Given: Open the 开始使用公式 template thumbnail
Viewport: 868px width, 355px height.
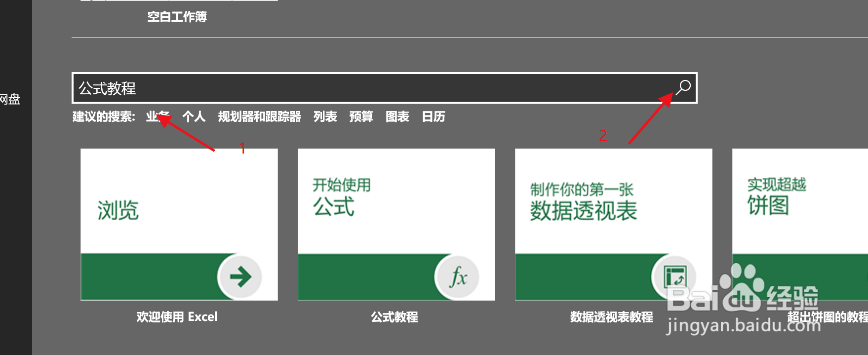Looking at the screenshot, I should pyautogui.click(x=396, y=225).
